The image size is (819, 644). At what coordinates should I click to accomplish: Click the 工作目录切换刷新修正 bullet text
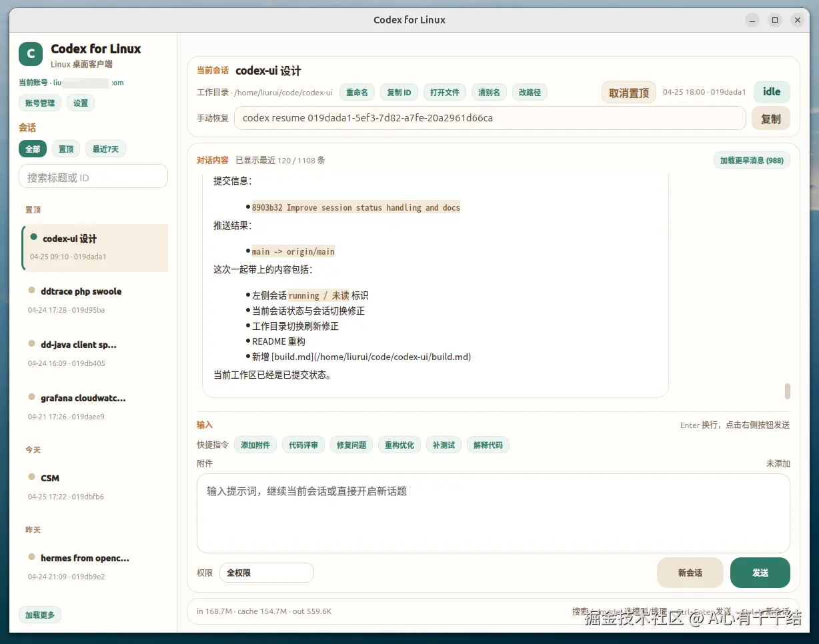[295, 326]
